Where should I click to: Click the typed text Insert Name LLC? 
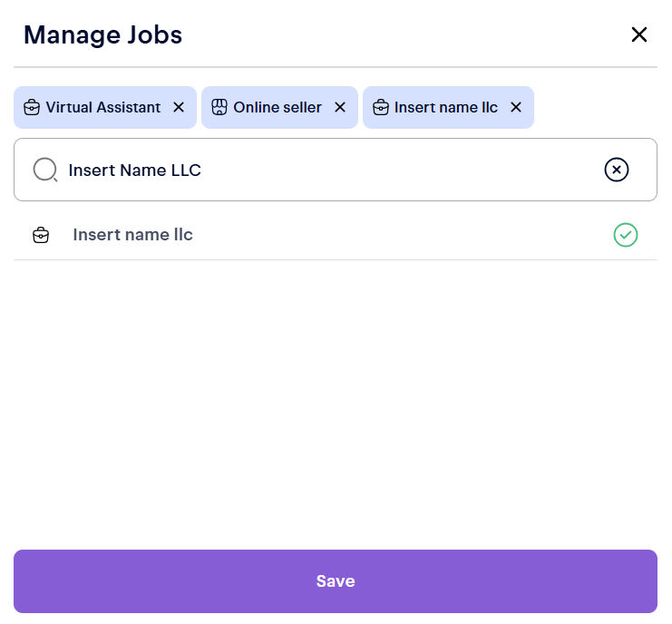(134, 170)
